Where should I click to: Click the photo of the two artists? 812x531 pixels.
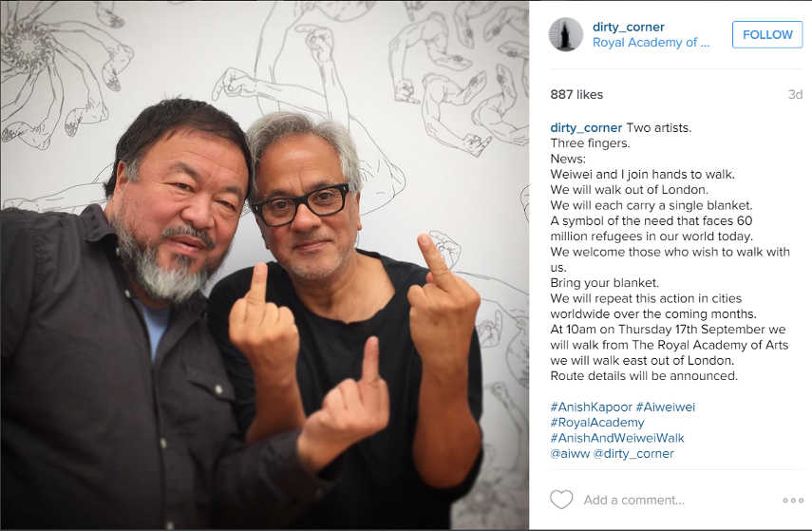coord(264,265)
